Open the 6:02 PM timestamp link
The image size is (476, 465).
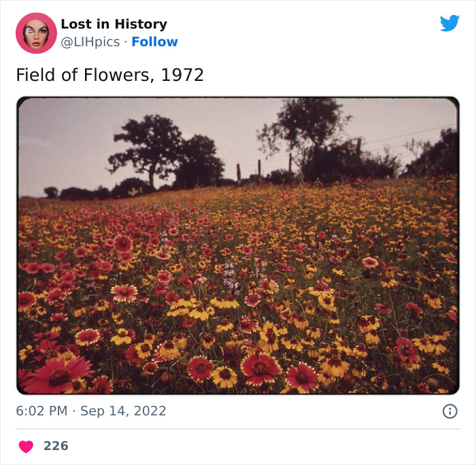coord(41,411)
